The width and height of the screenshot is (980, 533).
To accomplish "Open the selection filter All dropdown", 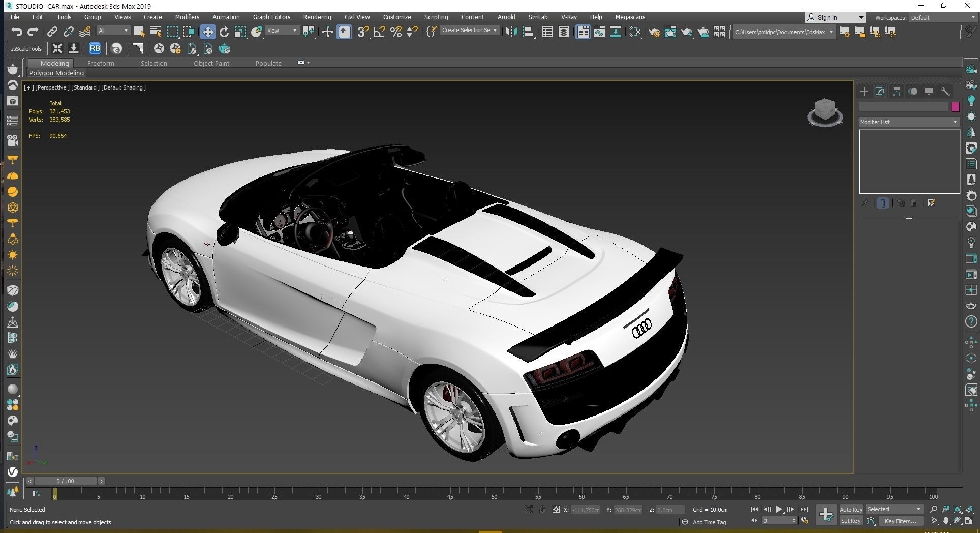I will pos(113,31).
